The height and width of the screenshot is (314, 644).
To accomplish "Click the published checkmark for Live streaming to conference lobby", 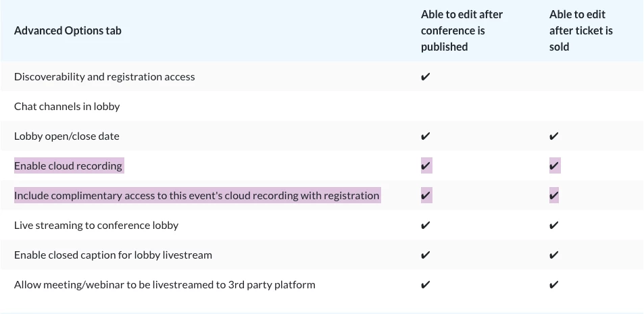I will [x=425, y=226].
